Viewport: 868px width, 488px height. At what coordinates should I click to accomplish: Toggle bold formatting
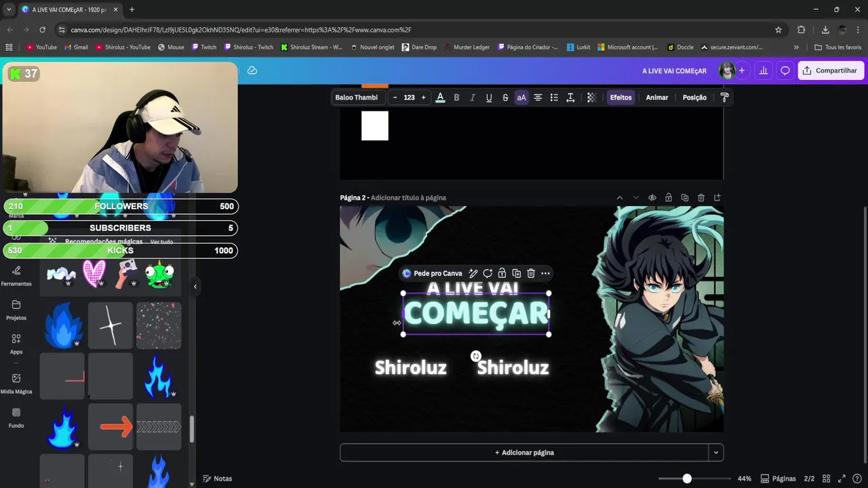tap(456, 98)
